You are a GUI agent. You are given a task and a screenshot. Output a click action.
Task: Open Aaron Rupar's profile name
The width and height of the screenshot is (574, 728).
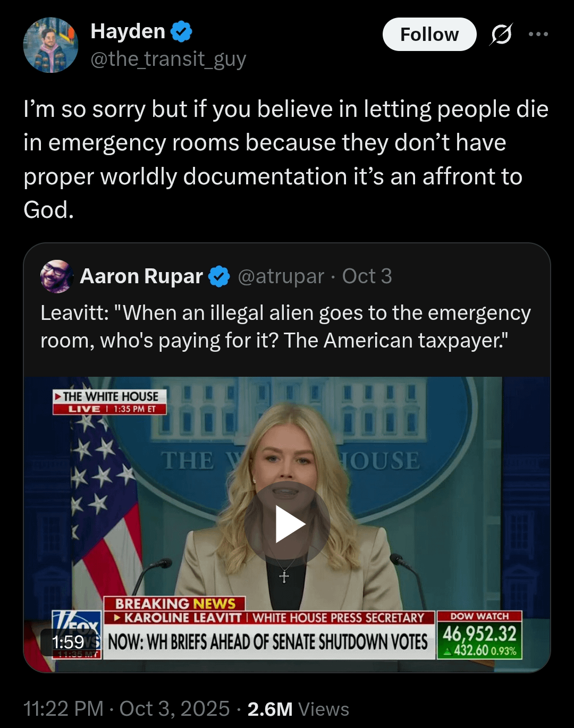(141, 276)
